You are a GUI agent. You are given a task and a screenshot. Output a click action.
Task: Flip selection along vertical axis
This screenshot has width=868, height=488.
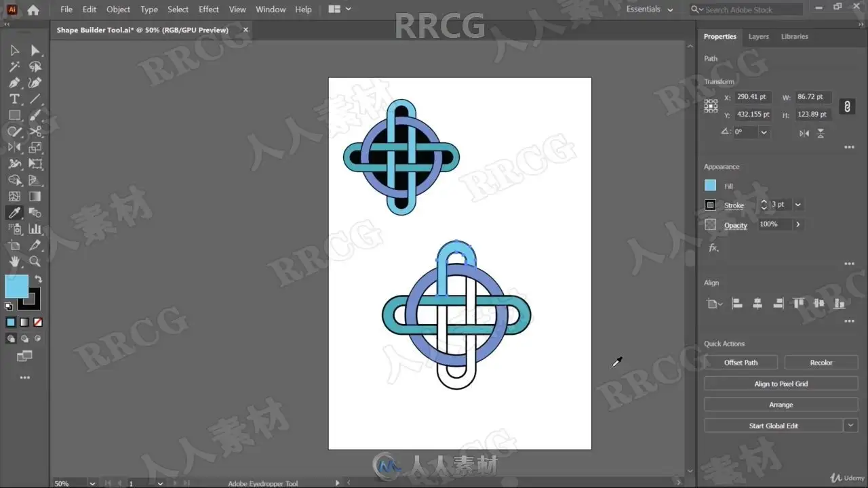821,134
